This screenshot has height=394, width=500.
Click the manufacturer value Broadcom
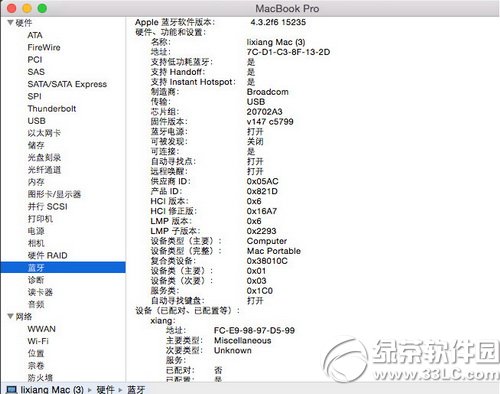[268, 92]
